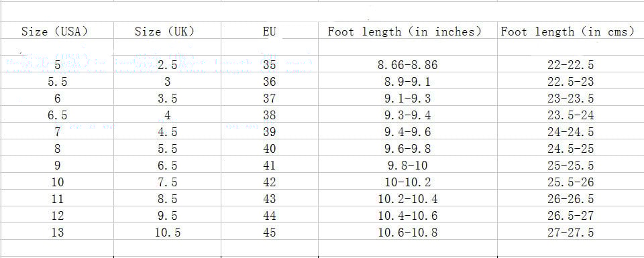644x258 pixels.
Task: Click the cell containing 8.66-8.86
Action: tap(407, 64)
